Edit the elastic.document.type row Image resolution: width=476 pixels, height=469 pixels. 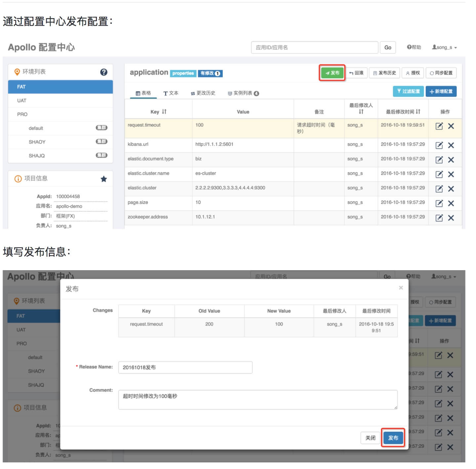(x=439, y=160)
